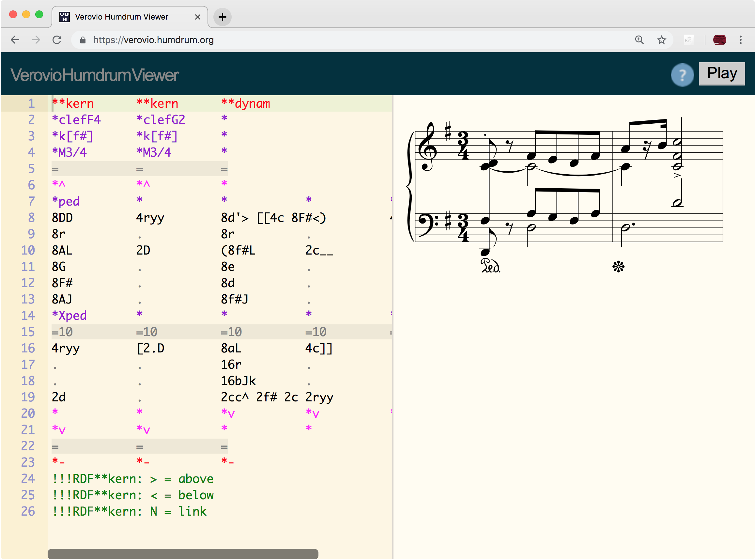Navigate back using the browser back arrow
This screenshot has height=560, width=755.
pyautogui.click(x=15, y=40)
